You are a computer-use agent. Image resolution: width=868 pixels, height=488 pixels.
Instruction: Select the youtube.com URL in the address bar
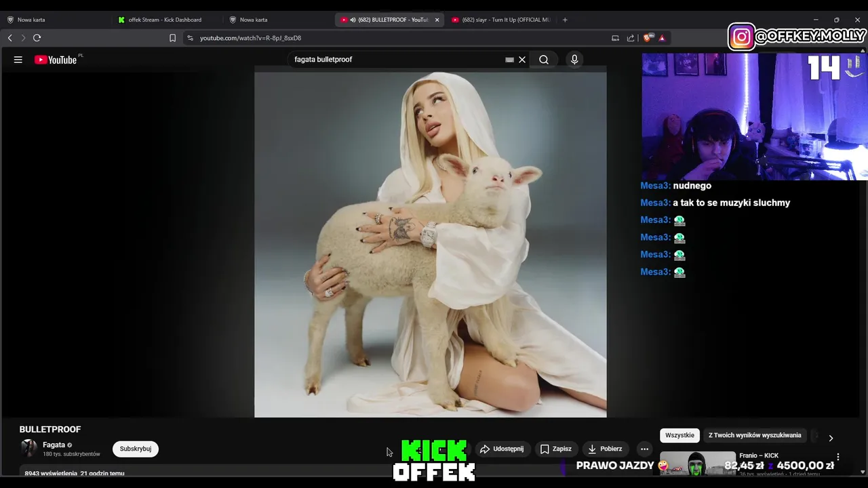[x=250, y=38]
